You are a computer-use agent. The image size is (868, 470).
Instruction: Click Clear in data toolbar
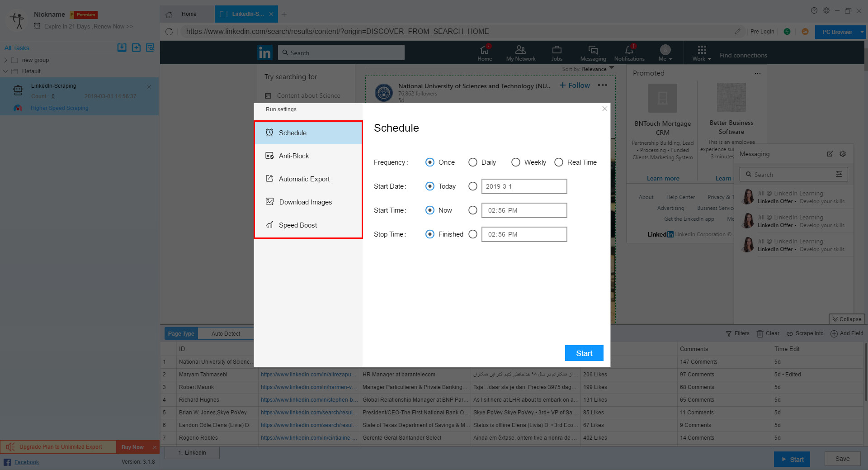tap(768, 333)
